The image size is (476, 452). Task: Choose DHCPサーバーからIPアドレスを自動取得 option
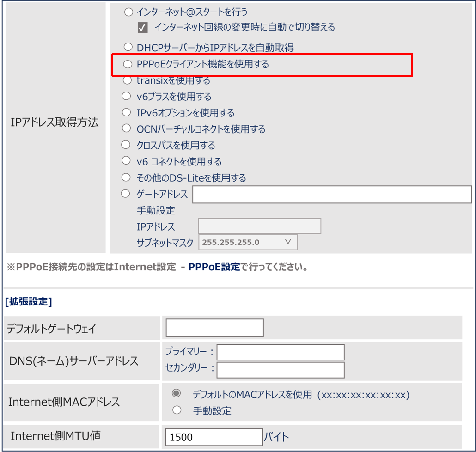128,47
